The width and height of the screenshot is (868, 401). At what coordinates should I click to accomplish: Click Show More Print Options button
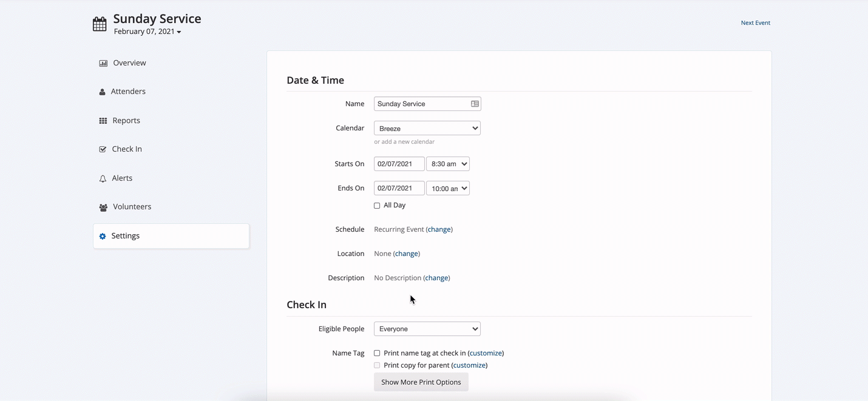[x=421, y=382]
